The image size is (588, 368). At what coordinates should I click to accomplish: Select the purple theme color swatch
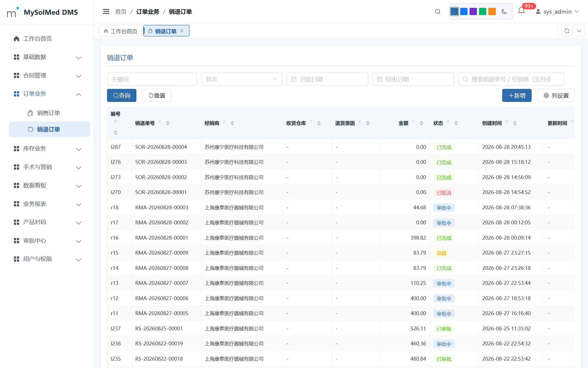coord(473,11)
